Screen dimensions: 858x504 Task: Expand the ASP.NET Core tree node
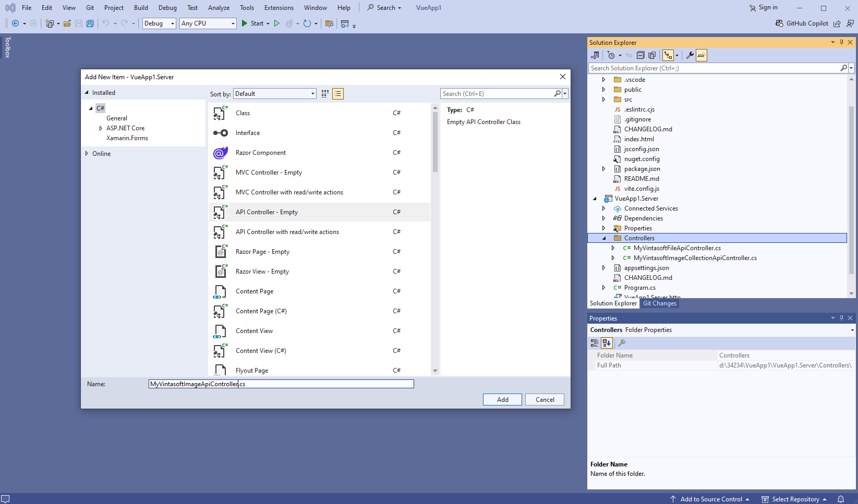(x=101, y=128)
